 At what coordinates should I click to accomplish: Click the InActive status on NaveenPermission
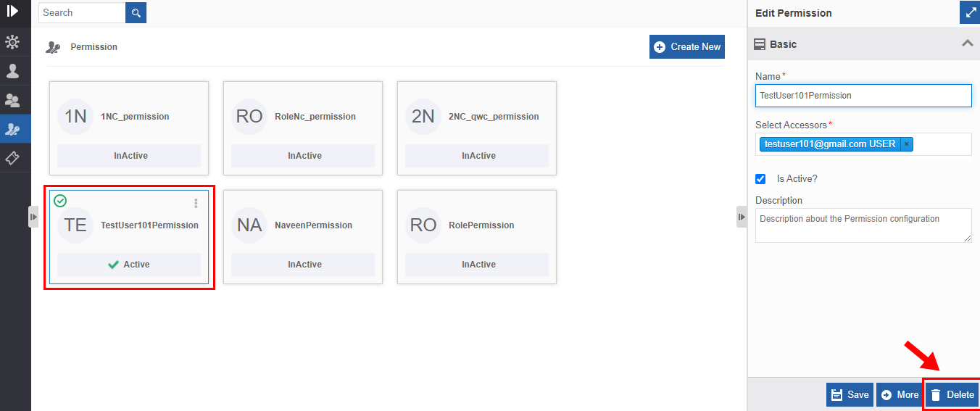(x=303, y=265)
